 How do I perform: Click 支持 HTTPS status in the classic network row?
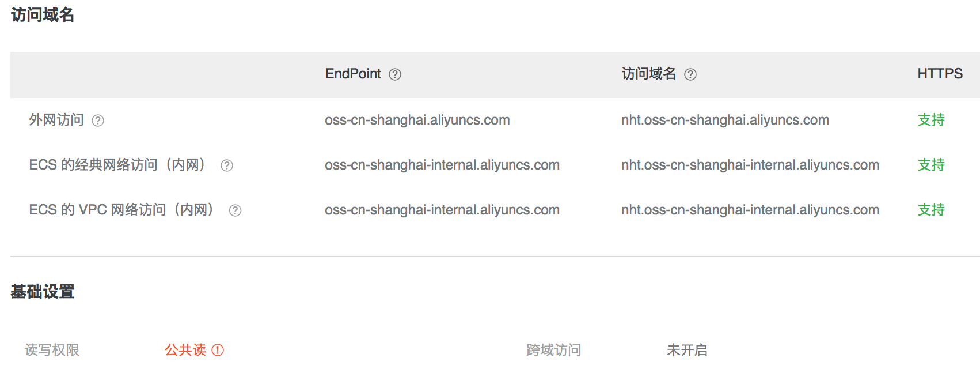(x=931, y=165)
